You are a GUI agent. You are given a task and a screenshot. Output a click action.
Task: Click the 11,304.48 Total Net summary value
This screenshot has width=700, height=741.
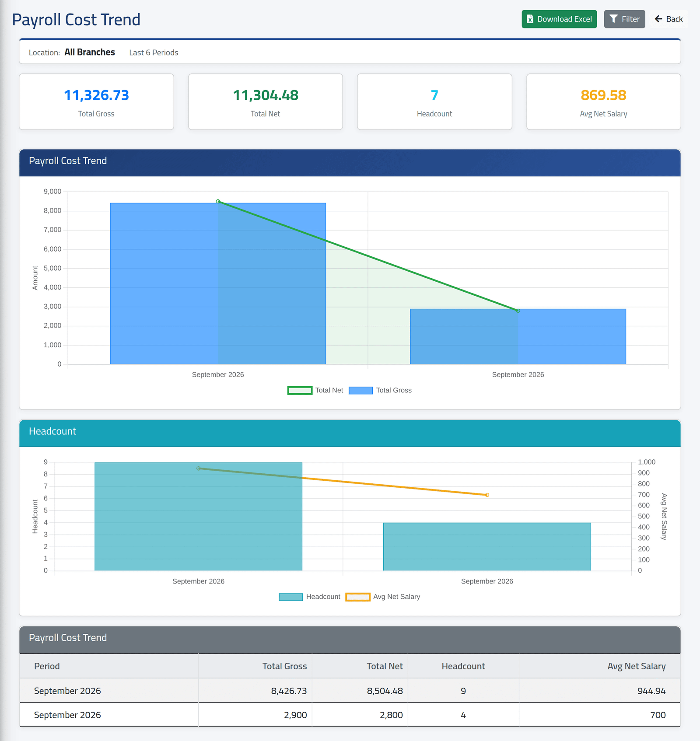point(266,95)
